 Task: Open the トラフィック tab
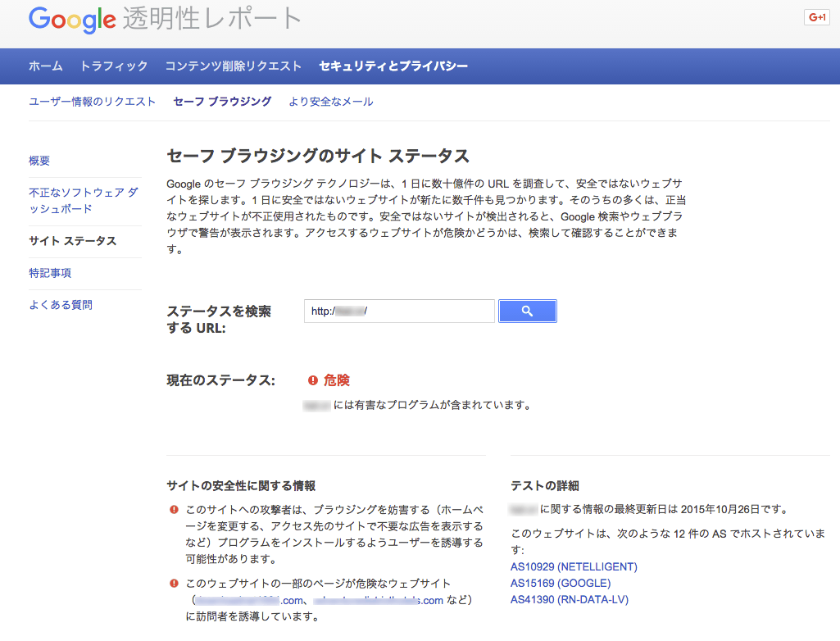click(x=114, y=66)
